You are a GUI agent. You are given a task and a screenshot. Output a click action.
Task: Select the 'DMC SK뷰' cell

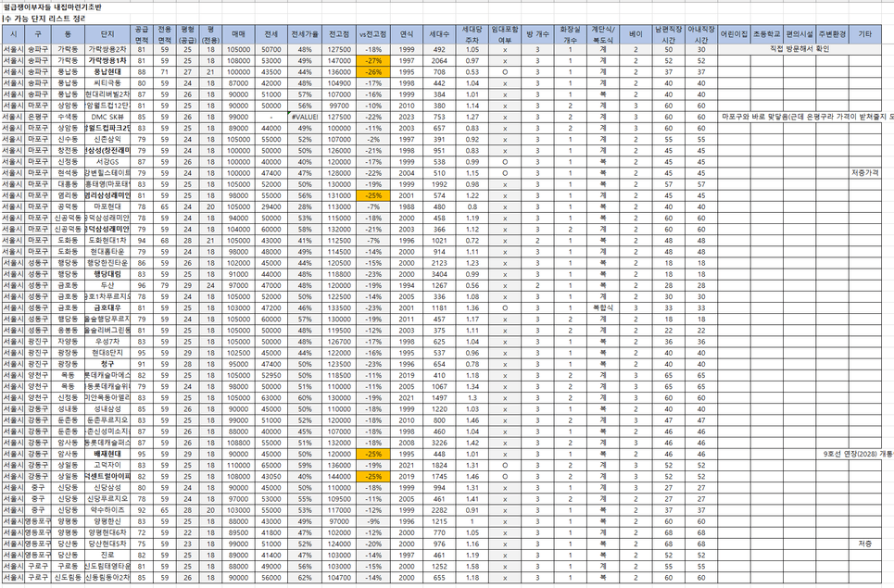click(x=107, y=117)
